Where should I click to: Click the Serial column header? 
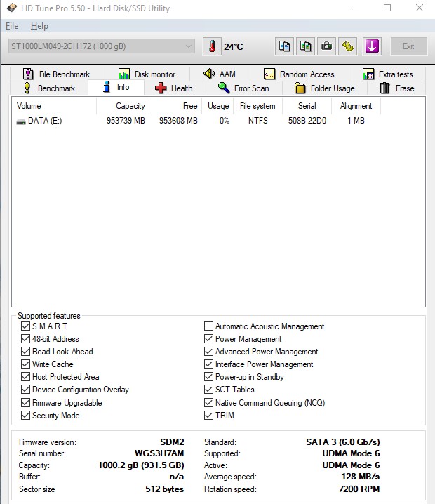tap(307, 106)
